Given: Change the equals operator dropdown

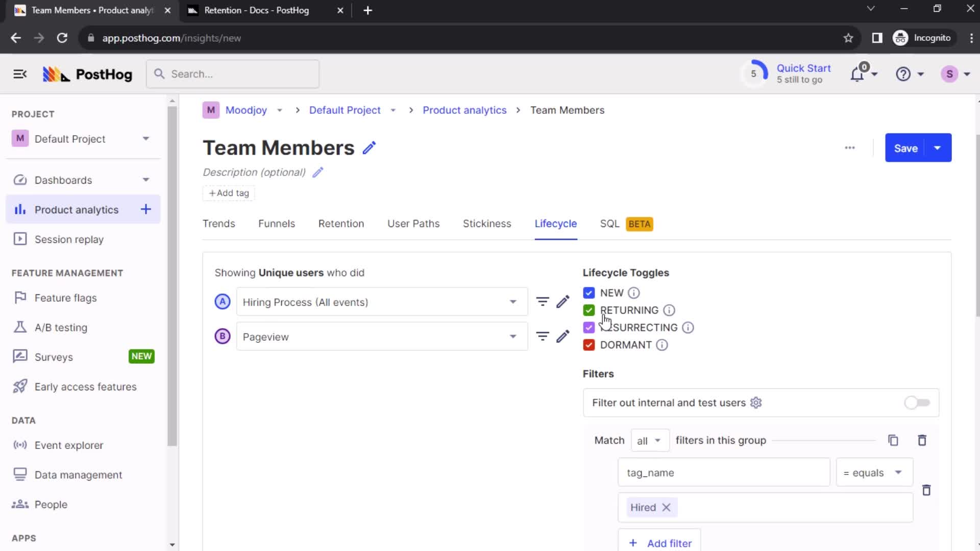Looking at the screenshot, I should (874, 472).
